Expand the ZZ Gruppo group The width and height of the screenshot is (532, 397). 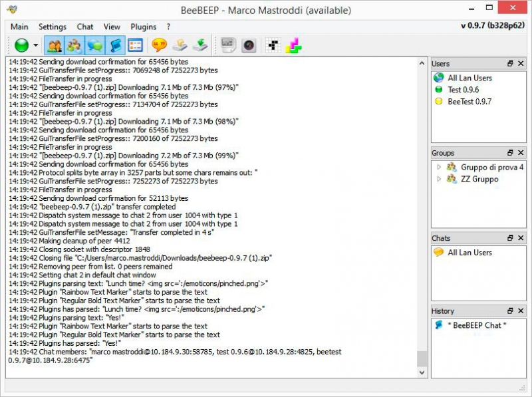[439, 179]
